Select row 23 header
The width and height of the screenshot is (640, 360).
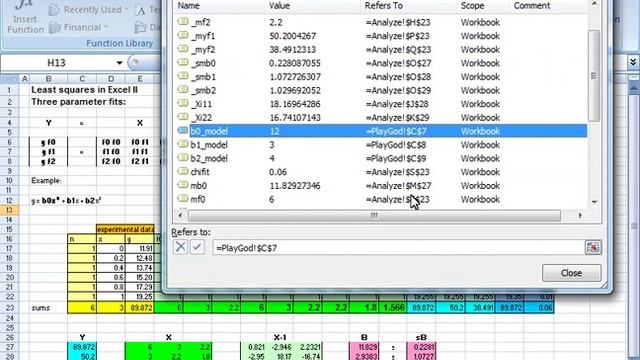[x=9, y=308]
